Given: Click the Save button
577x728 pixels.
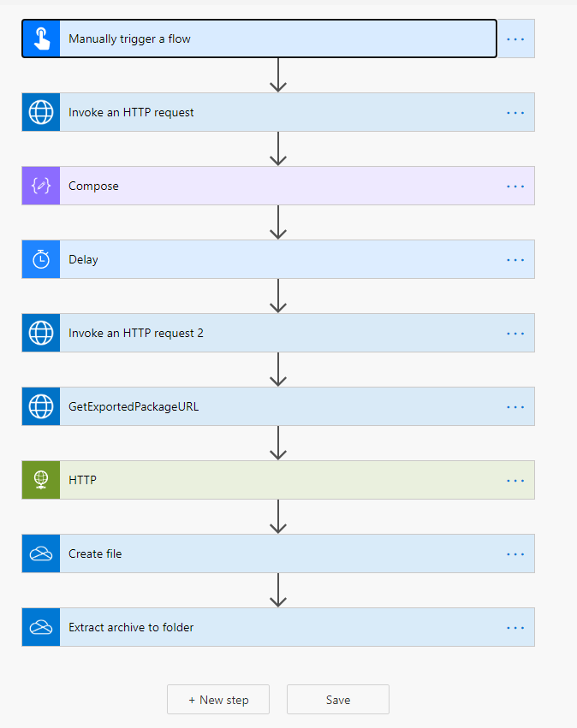Looking at the screenshot, I should click(x=338, y=699).
